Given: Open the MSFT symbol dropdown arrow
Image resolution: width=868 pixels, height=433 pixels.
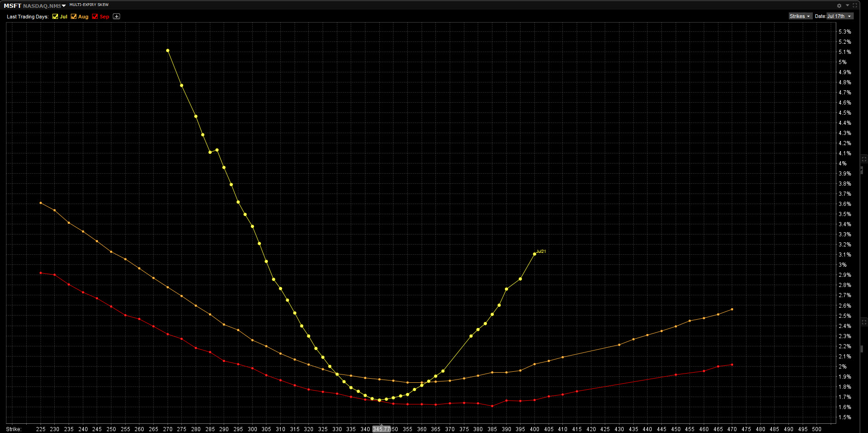Looking at the screenshot, I should (64, 6).
